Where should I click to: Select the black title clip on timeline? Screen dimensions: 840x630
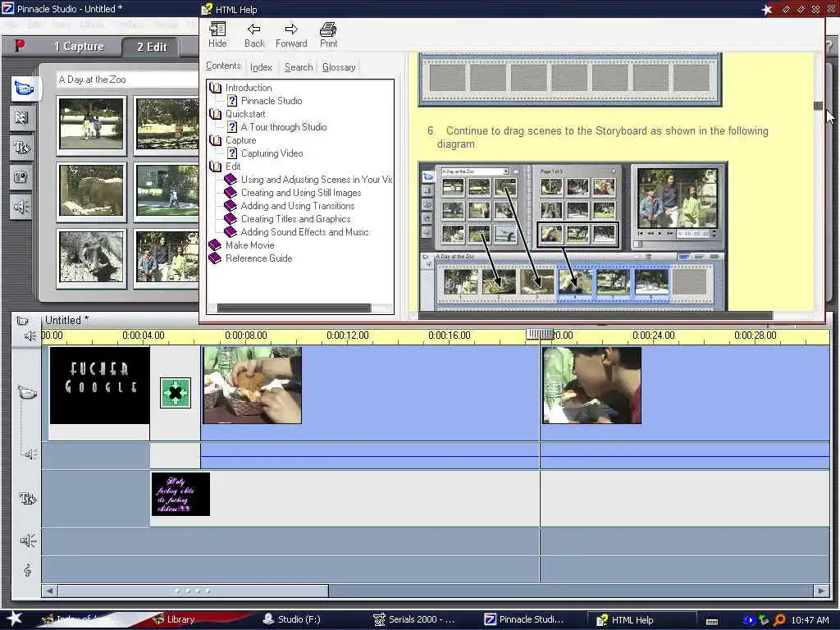(x=99, y=386)
